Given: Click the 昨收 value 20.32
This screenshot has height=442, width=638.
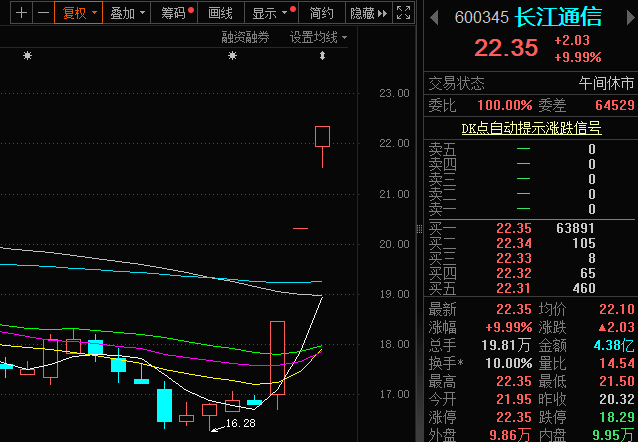Looking at the screenshot, I should click(616, 399).
